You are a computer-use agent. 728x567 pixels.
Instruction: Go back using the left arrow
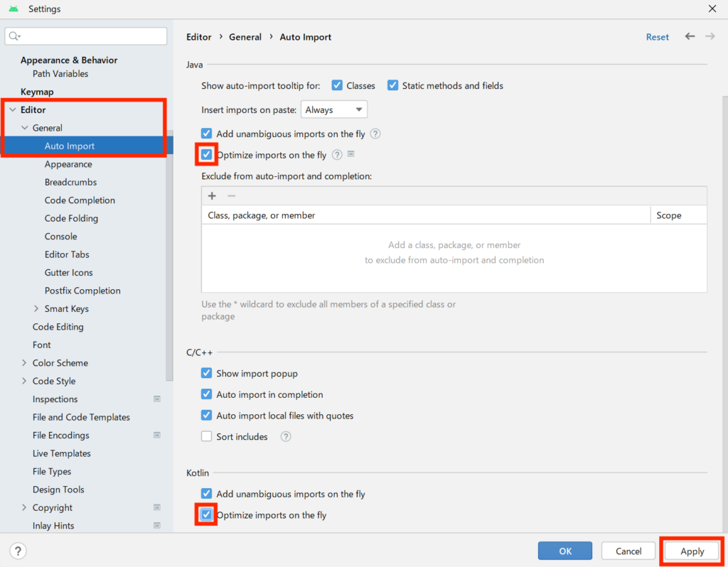click(x=690, y=36)
